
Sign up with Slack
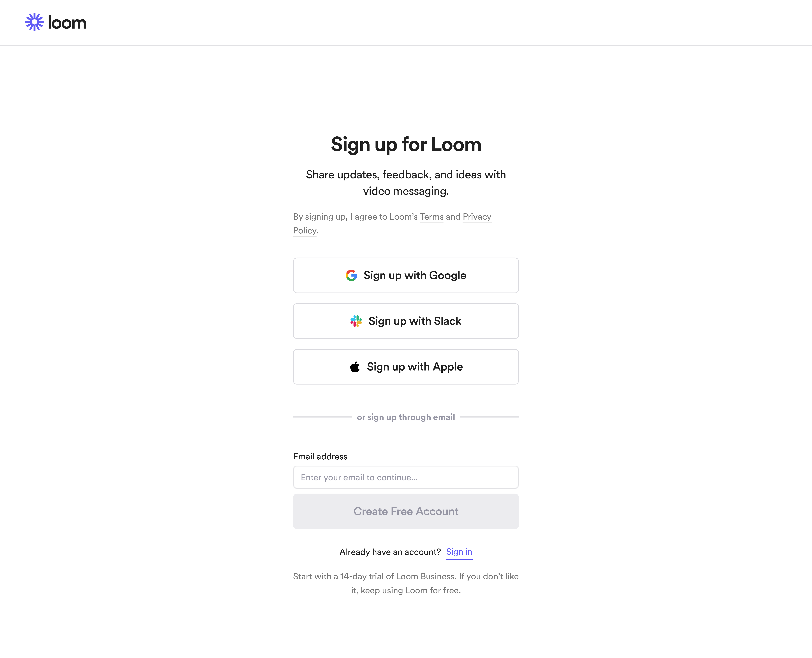click(x=406, y=321)
